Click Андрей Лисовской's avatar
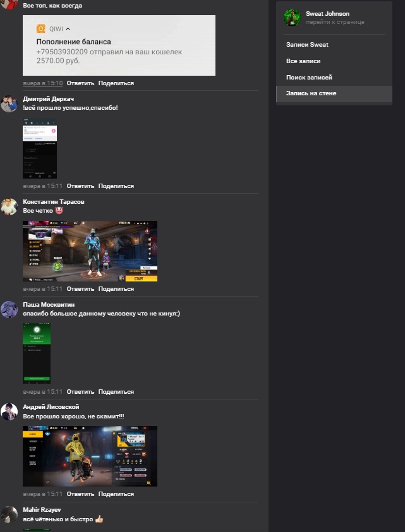Viewport: 405px width, 532px height. 9,413
